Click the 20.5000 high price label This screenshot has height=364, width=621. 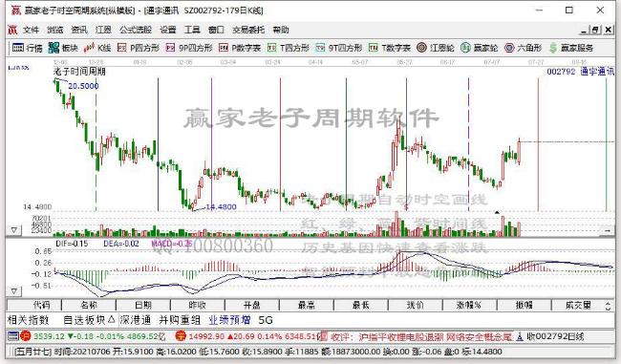click(83, 86)
